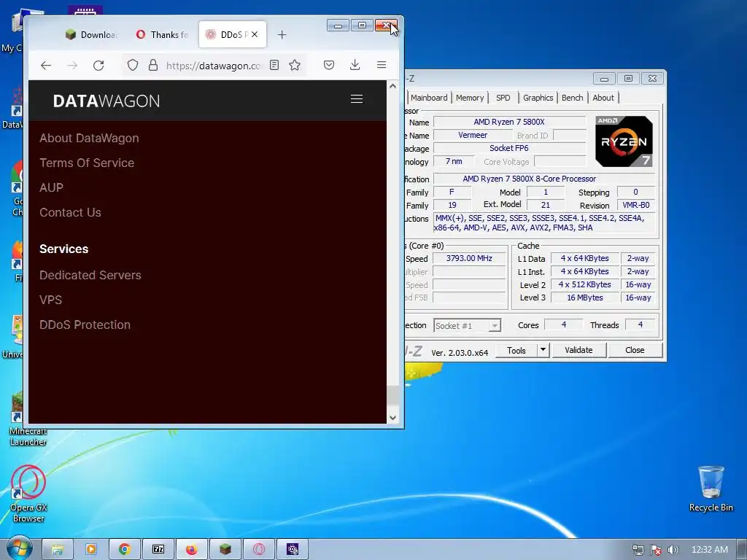This screenshot has height=560, width=747.
Task: Click the CPU-Z Tools button
Action: (516, 351)
